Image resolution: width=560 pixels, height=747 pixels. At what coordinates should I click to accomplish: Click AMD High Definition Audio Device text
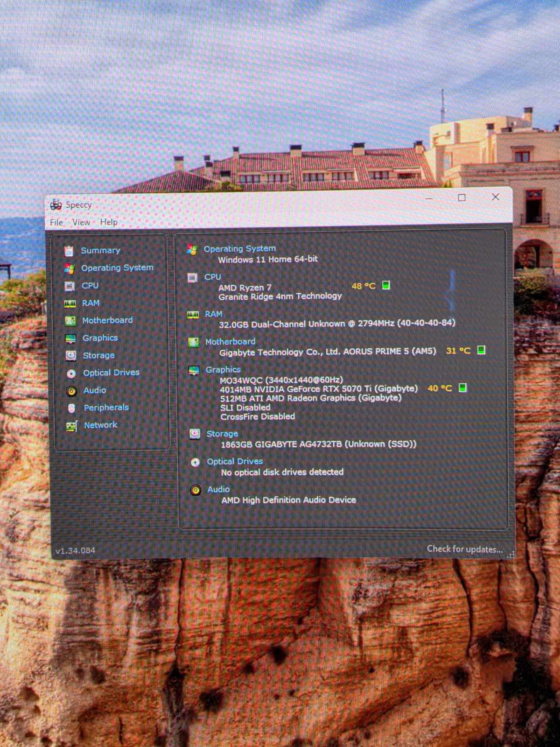tap(288, 500)
